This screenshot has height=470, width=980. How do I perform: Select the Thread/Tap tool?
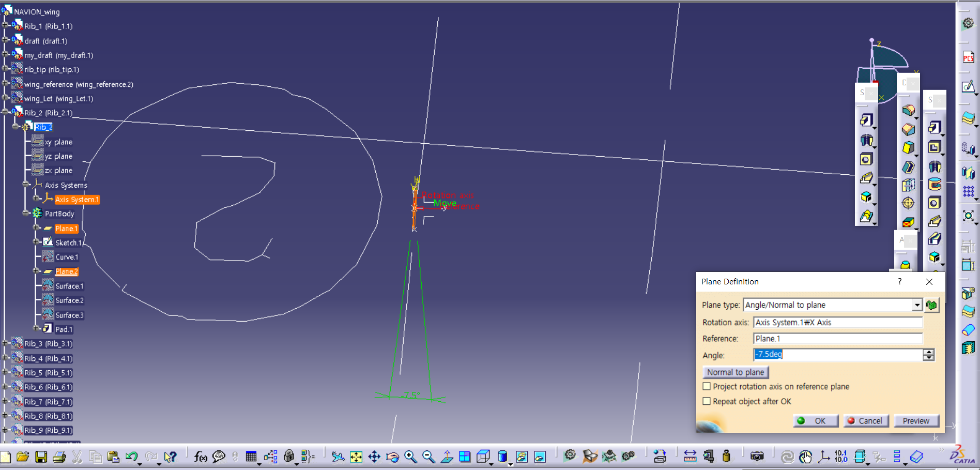click(x=908, y=203)
